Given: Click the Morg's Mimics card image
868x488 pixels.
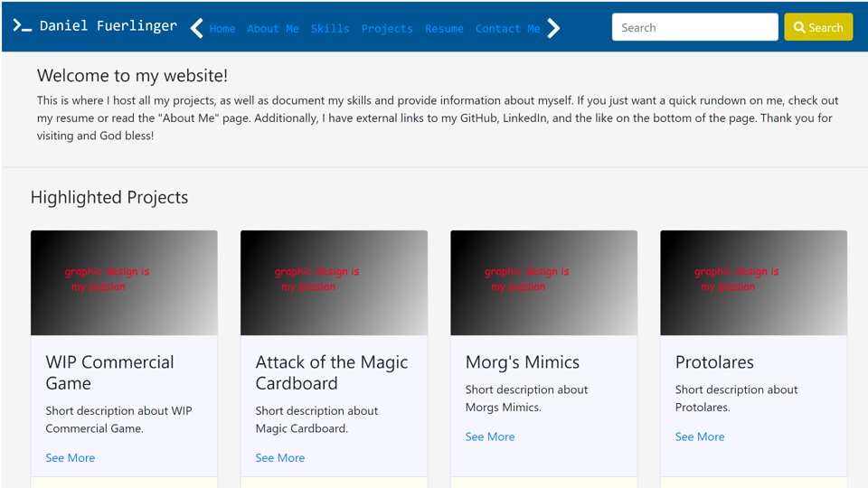Looking at the screenshot, I should (x=543, y=283).
